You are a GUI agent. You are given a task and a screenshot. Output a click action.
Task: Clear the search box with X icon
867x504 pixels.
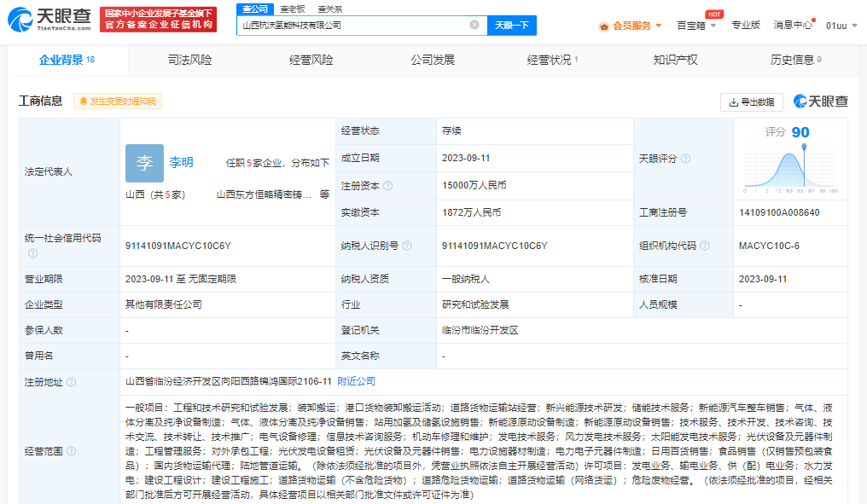pos(474,25)
